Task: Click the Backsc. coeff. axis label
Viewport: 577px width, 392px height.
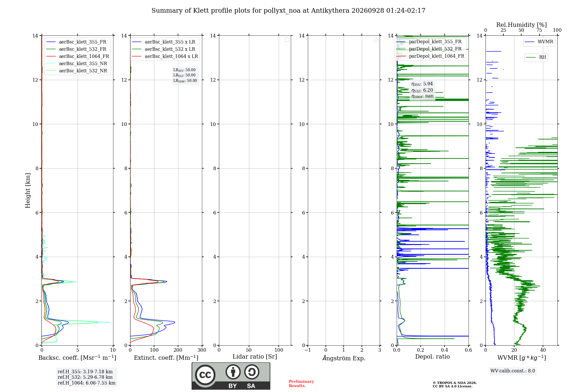Action: pos(77,358)
